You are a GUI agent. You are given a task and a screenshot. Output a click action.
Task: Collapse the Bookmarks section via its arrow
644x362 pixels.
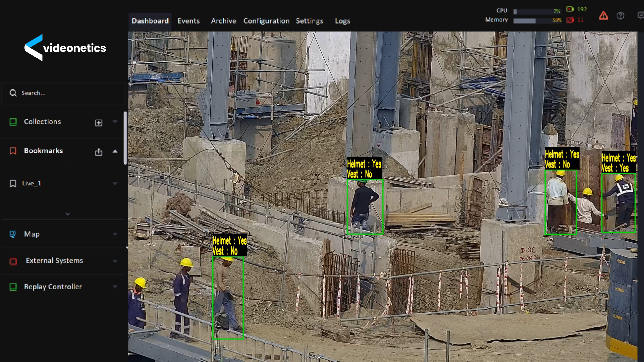point(115,152)
